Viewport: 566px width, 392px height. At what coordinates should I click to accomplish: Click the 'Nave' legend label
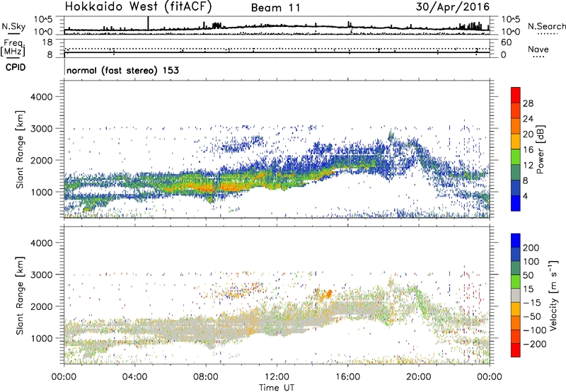coord(538,49)
